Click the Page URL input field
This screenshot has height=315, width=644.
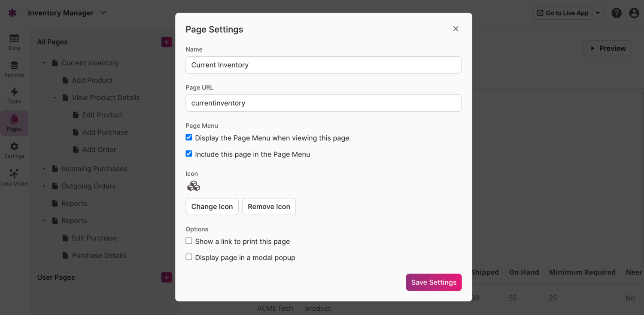pos(323,103)
